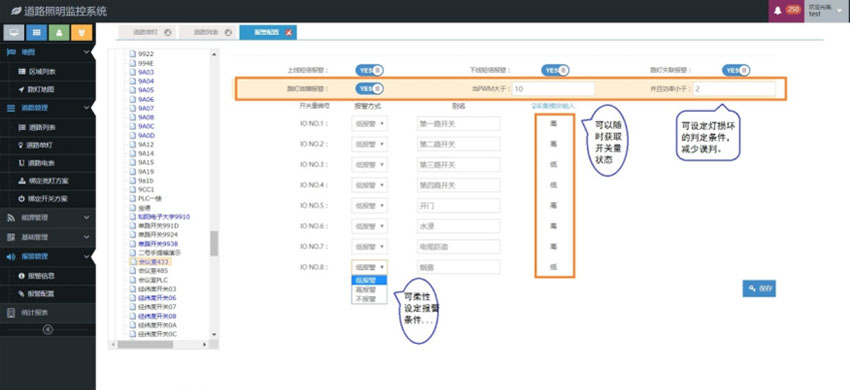Screen dimensions: 850x390
Task: Open the alarm mode dropdown for IO NO.5
Action: pyautogui.click(x=370, y=206)
